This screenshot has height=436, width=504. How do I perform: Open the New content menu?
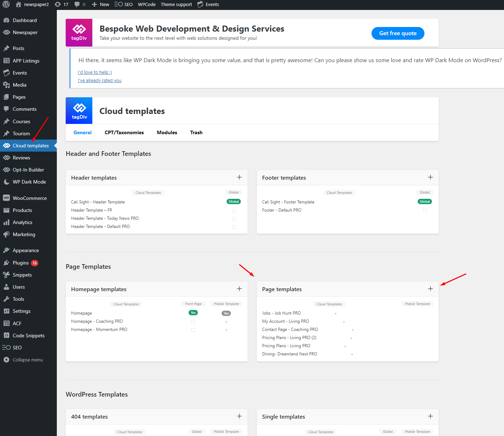(101, 5)
